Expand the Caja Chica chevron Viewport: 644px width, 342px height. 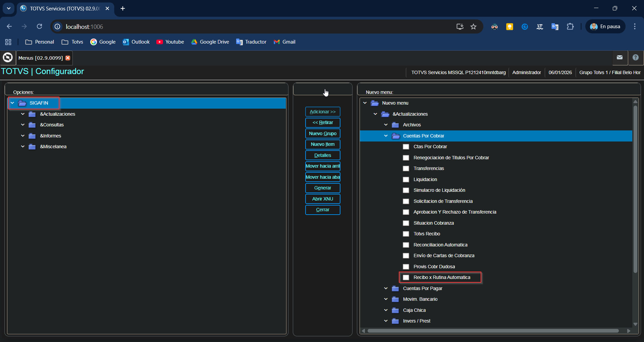[x=386, y=310]
